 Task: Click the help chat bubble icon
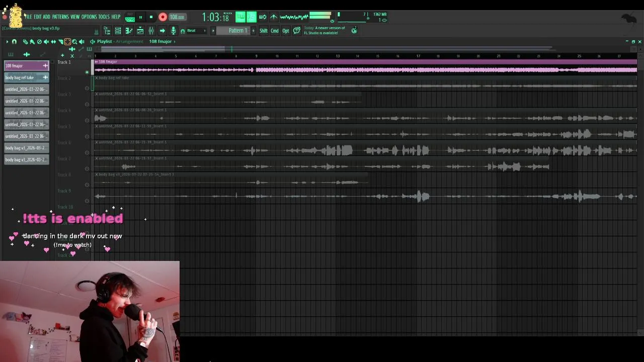[x=297, y=31]
